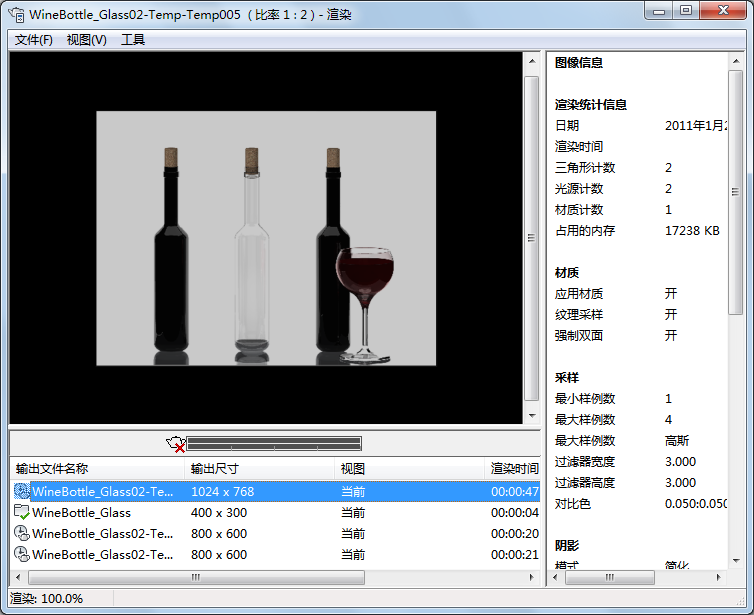The width and height of the screenshot is (754, 615).
Task: Sort by 视图 column header
Action: coord(410,469)
